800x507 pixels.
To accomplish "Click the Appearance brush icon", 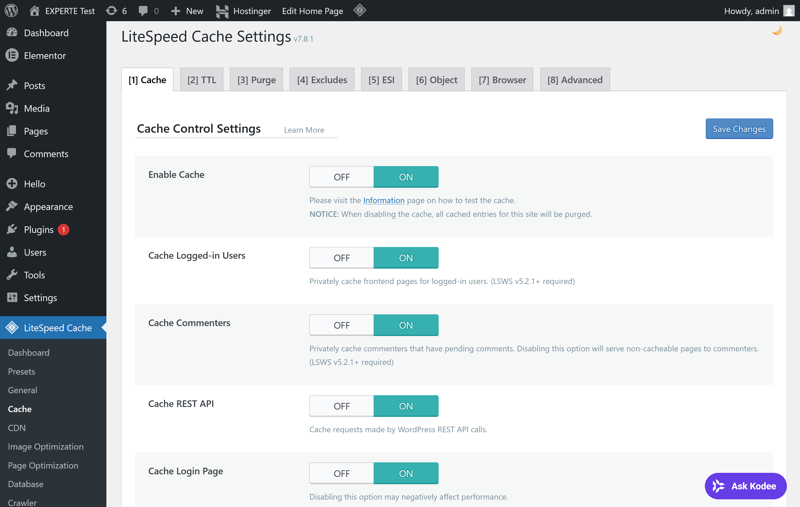I will 12,206.
